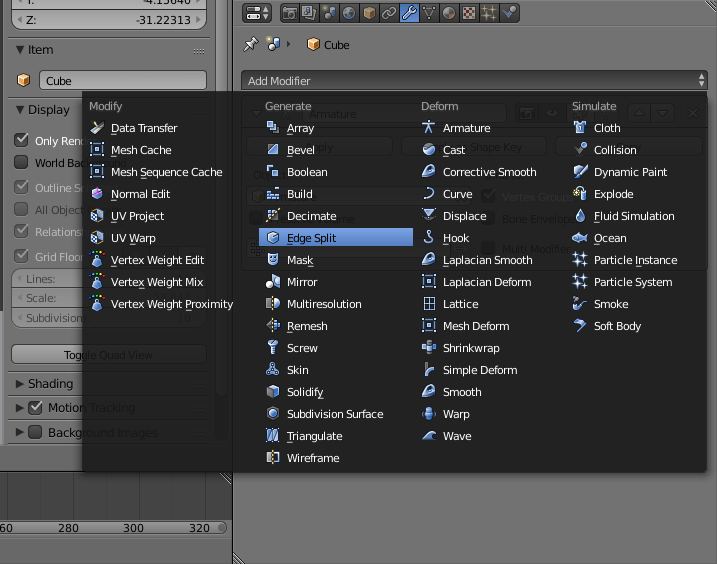Open the Material properties sphere icon
The height and width of the screenshot is (564, 717).
(x=449, y=13)
